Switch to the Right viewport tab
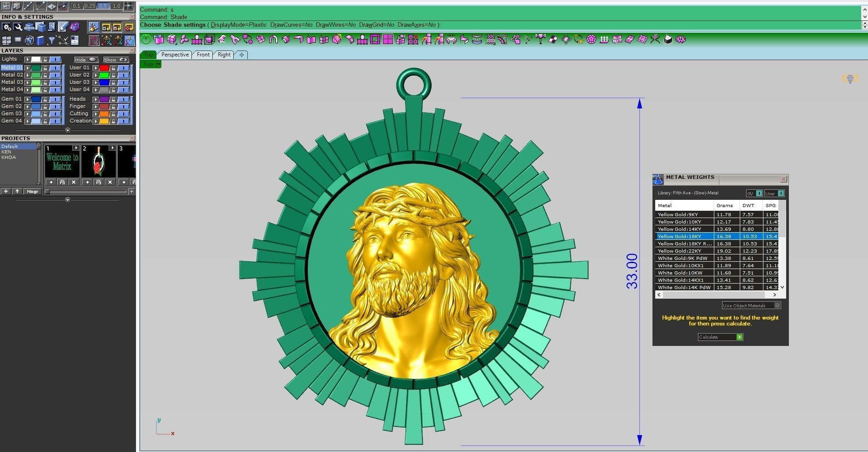This screenshot has height=452, width=868. pos(224,55)
